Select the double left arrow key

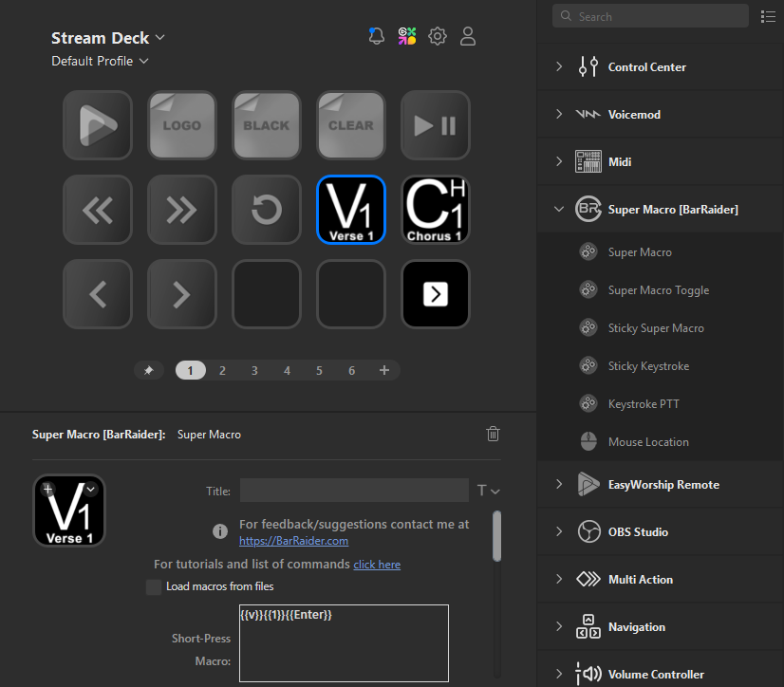coord(98,210)
